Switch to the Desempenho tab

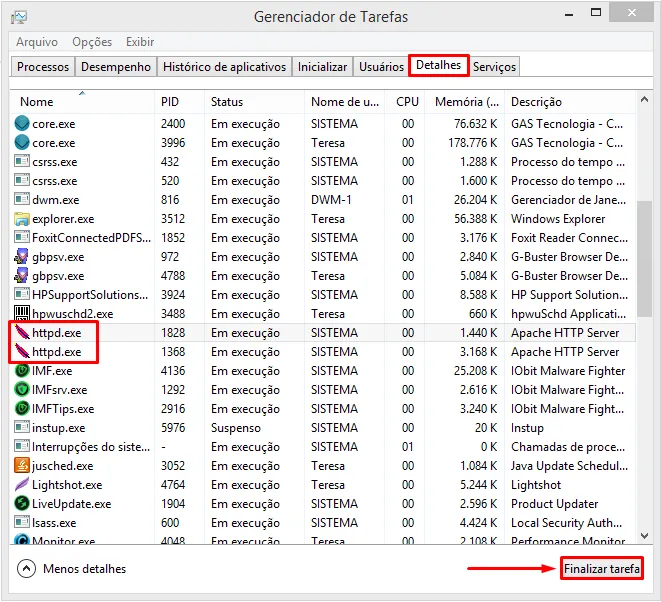click(116, 67)
